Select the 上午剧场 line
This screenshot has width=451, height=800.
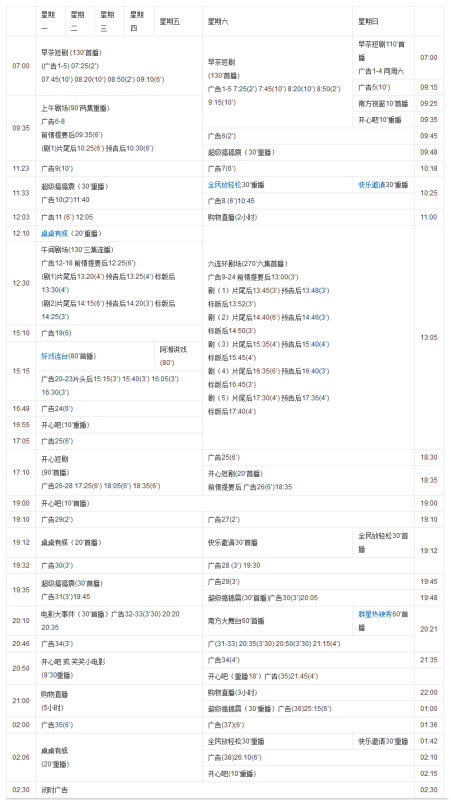76,108
